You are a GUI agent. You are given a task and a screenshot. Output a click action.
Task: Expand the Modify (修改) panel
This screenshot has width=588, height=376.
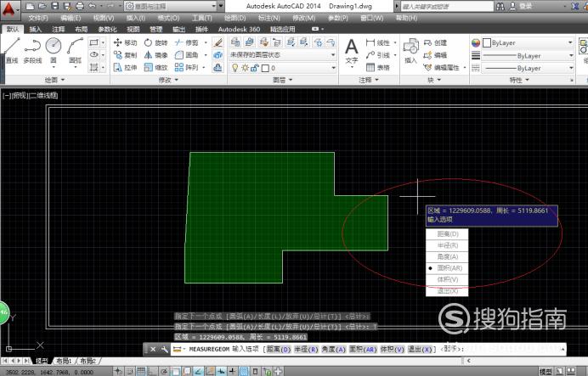point(168,80)
